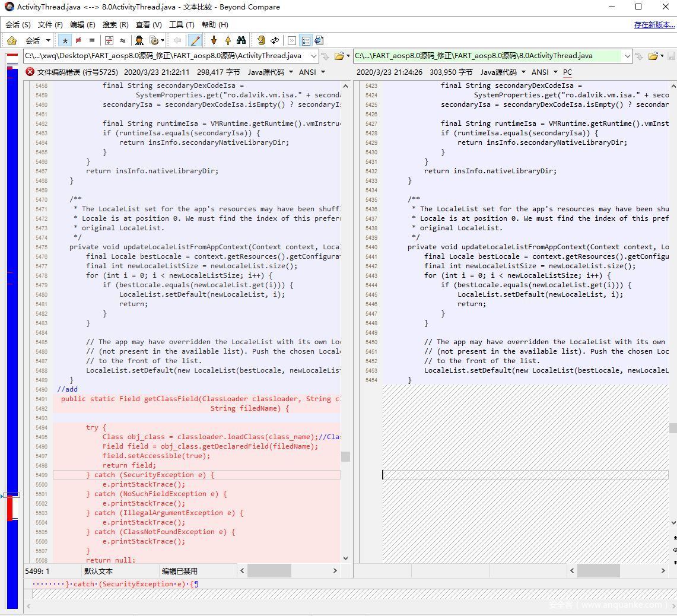Open the Tools (工具) menu
The height and width of the screenshot is (616, 677).
[182, 24]
